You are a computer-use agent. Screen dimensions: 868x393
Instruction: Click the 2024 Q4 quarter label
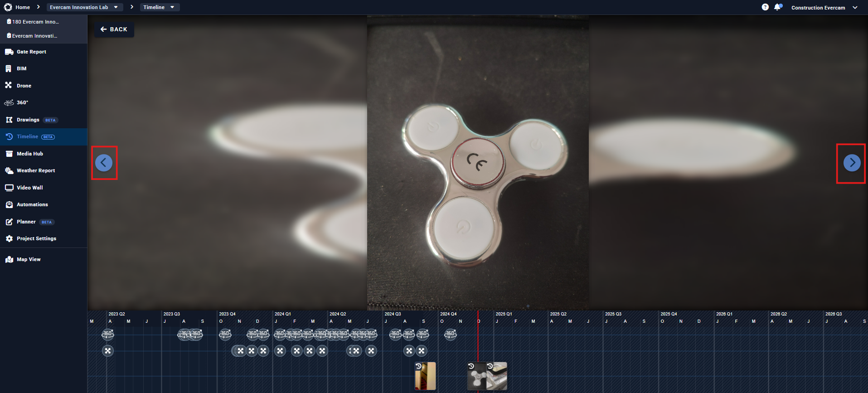[448, 314]
